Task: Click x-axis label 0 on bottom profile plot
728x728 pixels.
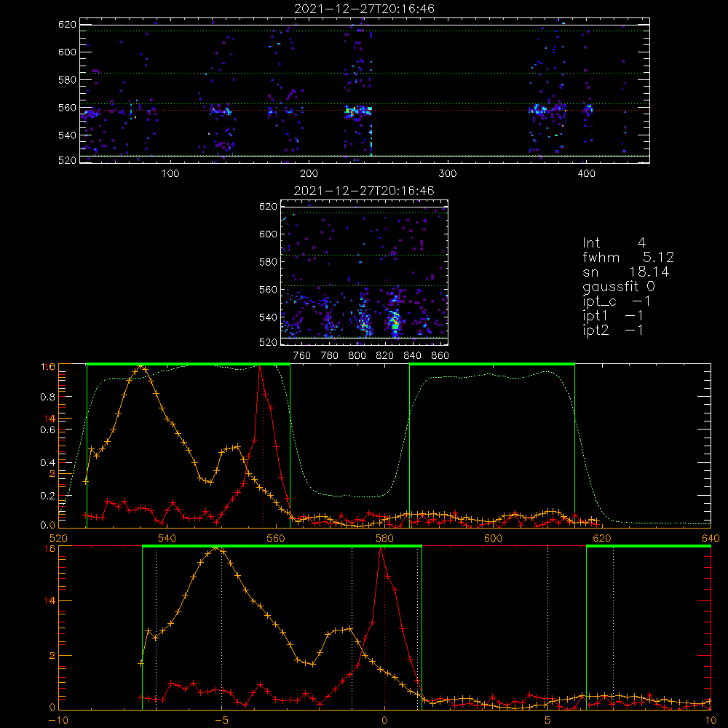Action: coord(384,721)
